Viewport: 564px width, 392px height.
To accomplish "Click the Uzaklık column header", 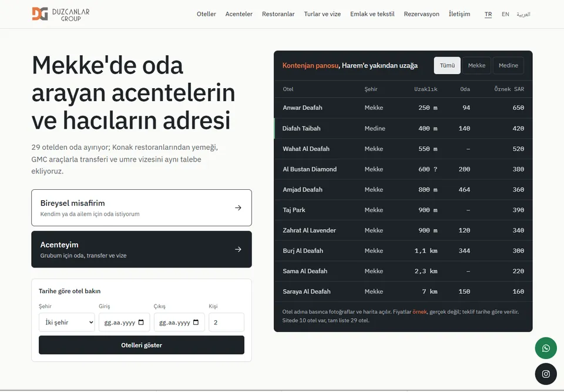I will point(425,89).
